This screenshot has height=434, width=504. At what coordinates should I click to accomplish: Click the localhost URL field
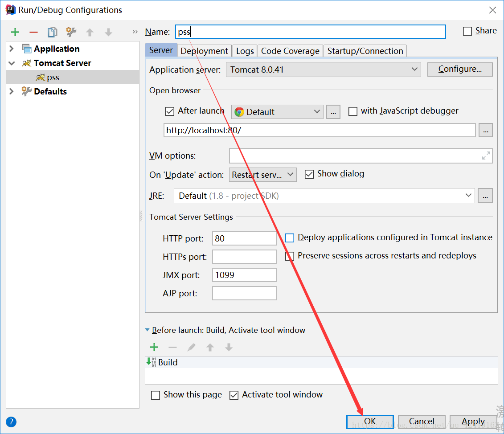coord(320,130)
